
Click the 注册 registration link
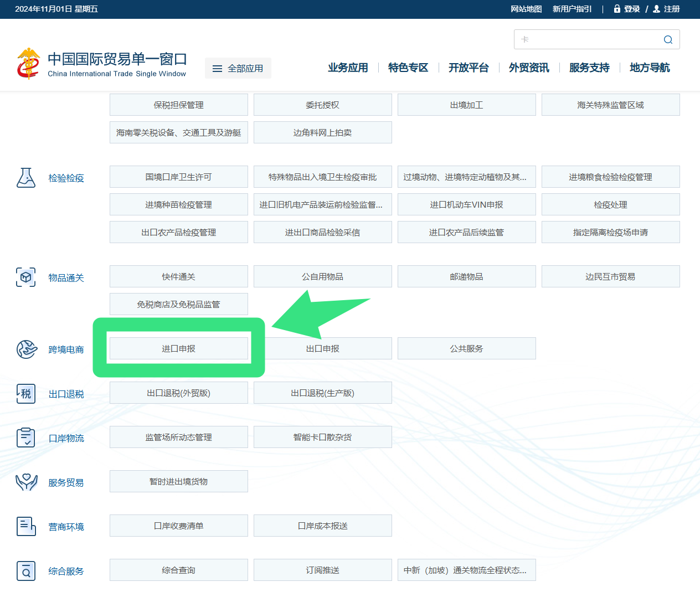(671, 9)
